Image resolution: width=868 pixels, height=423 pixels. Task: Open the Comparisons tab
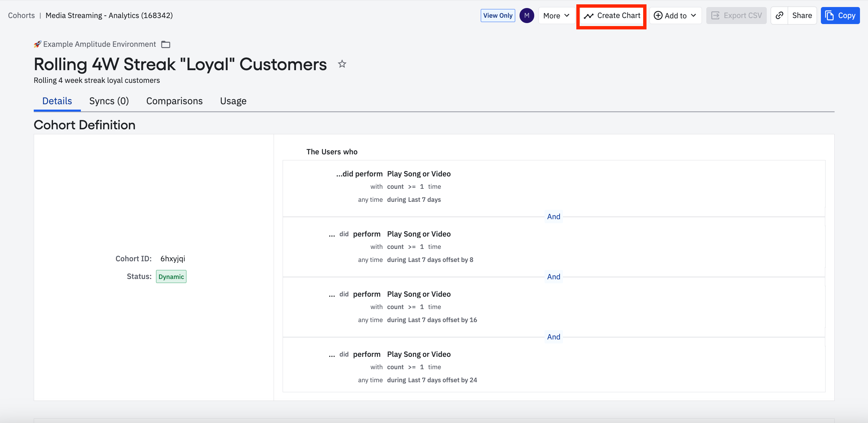(174, 101)
